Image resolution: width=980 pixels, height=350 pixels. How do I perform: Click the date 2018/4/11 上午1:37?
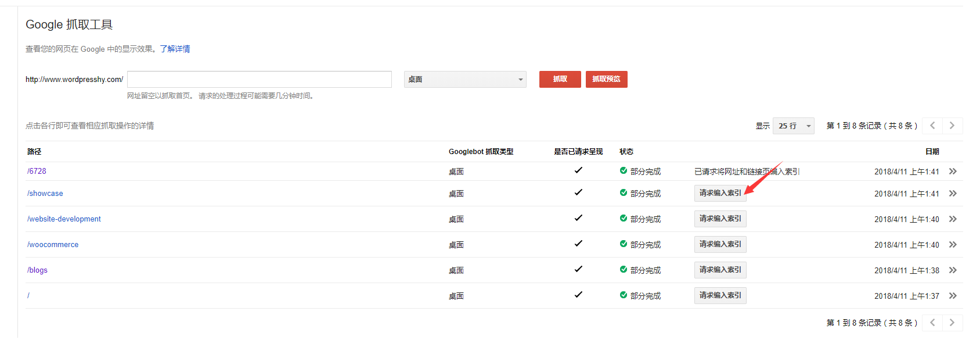(907, 296)
